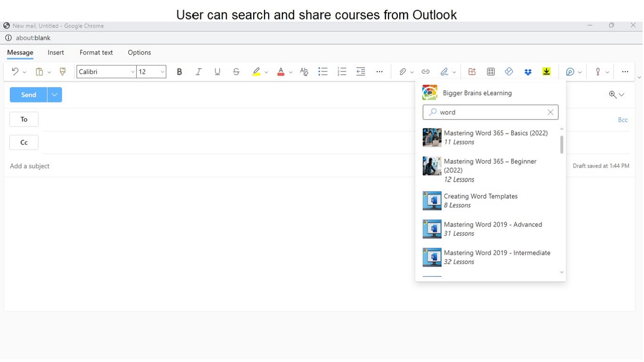Toggle the numbered list
This screenshot has width=644, height=362.
click(342, 72)
